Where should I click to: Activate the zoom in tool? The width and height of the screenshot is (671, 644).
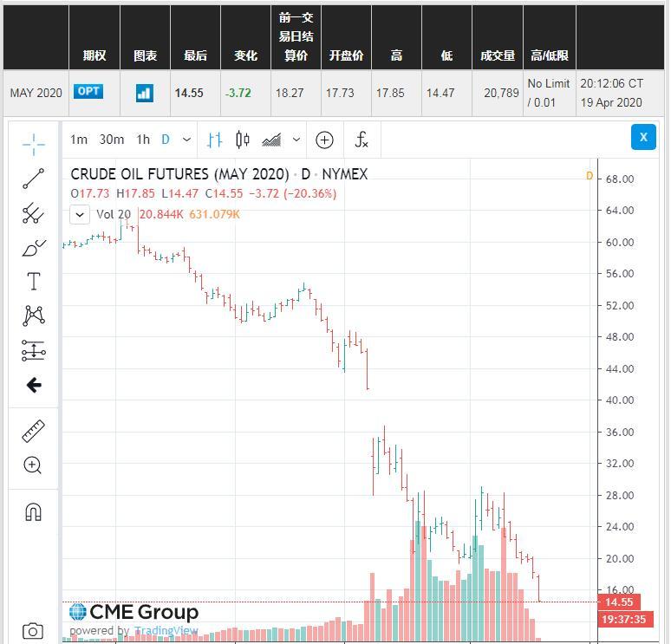tap(33, 465)
